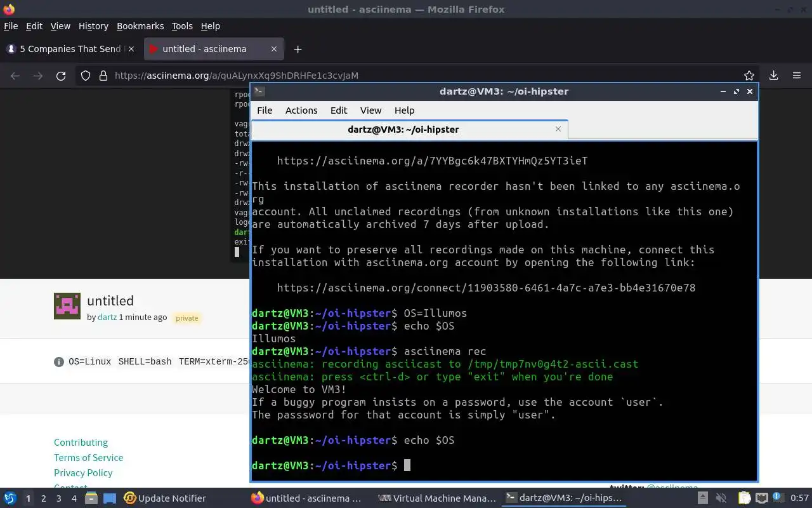Select dartz@VM3 terminal taskbar item
The image size is (812, 508).
coord(565,498)
